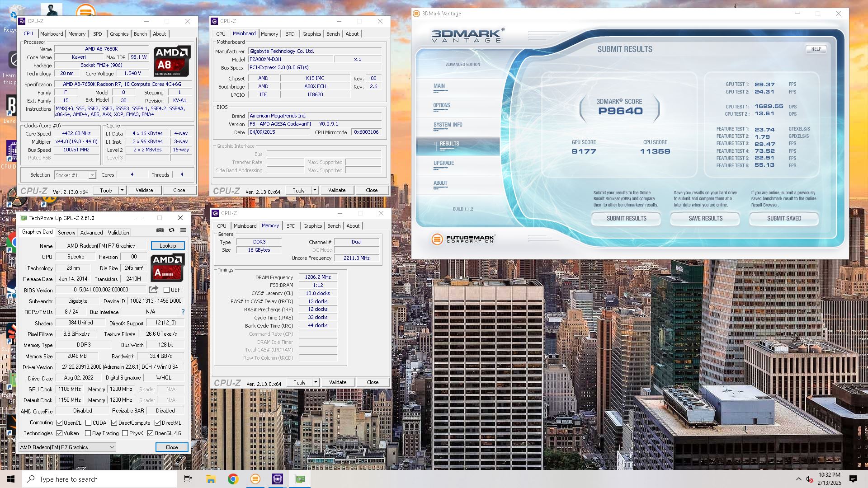Click Lookup button in GPU-Z
This screenshot has height=488, width=868.
point(168,246)
